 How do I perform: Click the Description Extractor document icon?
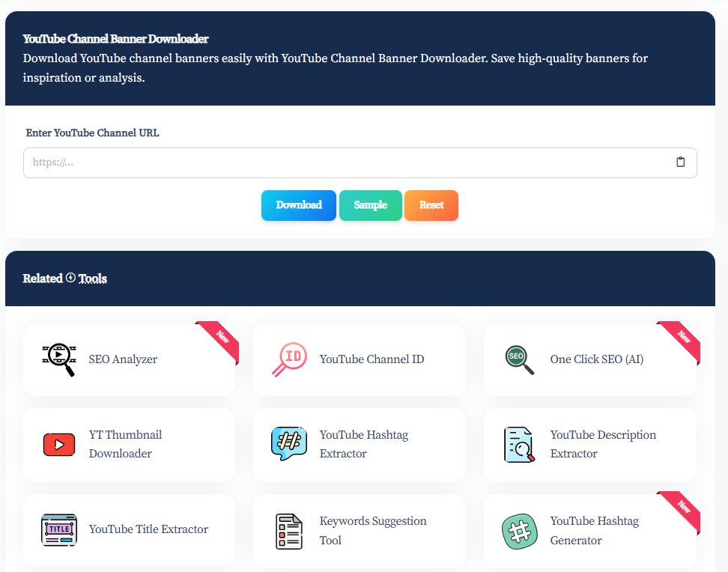click(519, 445)
